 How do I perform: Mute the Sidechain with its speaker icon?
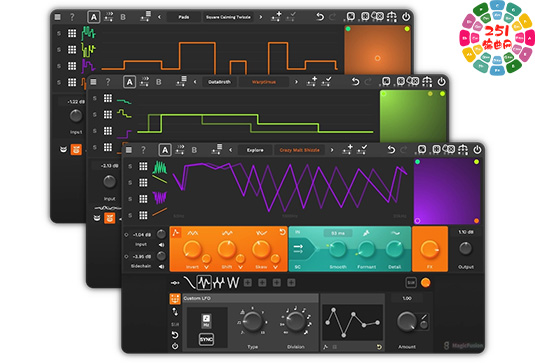(161, 266)
